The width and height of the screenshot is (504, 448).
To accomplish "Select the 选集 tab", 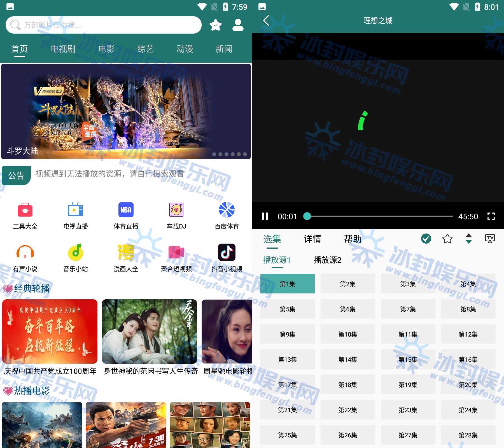I will (x=272, y=239).
